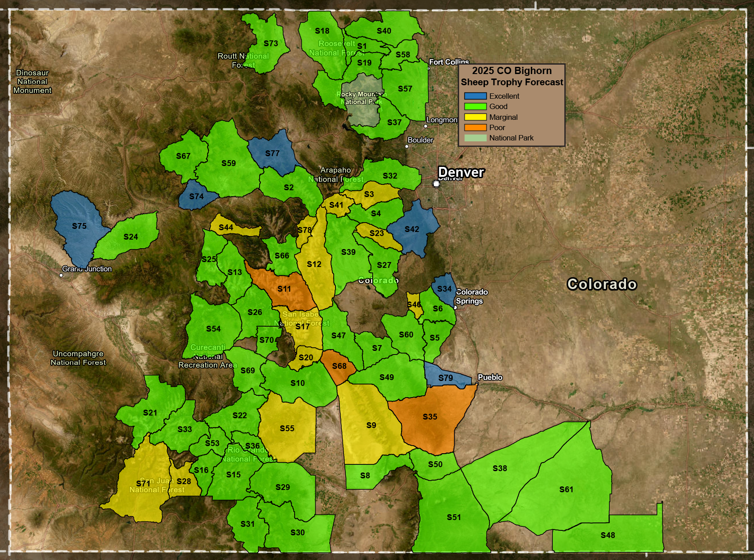754x560 pixels.
Task: Click the S30 unit label
Action: [297, 533]
